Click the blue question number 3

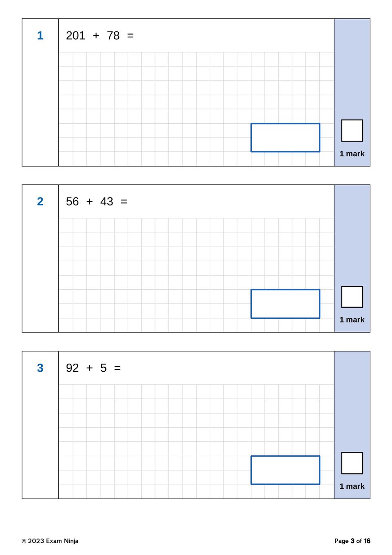[40, 368]
